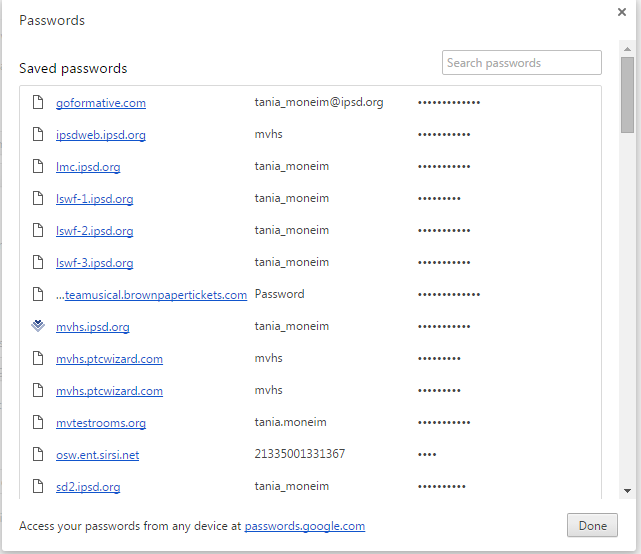Open the lmc.ipsd.org link
The height and width of the screenshot is (554, 641).
[88, 166]
